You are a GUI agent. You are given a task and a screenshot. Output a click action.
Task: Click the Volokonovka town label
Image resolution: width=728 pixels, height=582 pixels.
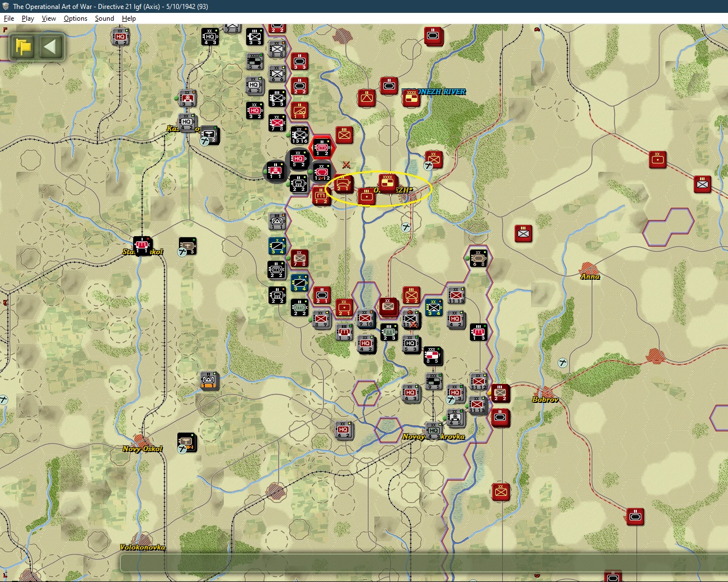coord(143,547)
